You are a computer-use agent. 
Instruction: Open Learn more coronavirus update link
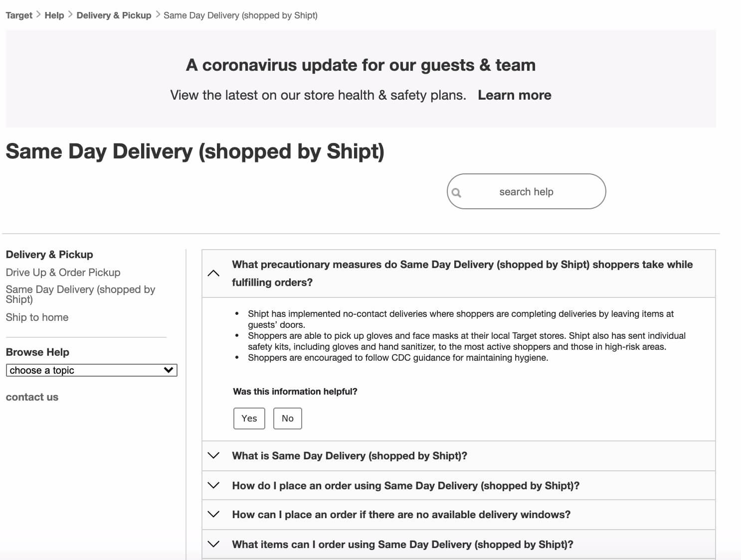point(514,95)
